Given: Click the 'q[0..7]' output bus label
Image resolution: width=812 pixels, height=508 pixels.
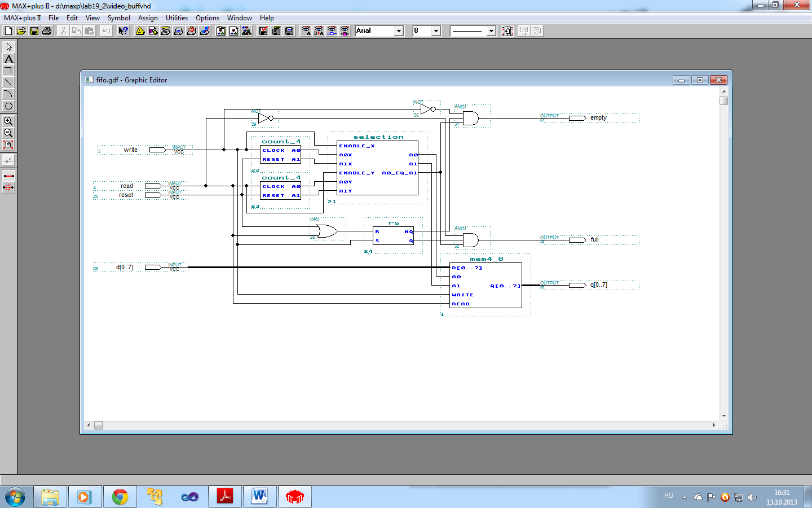Looking at the screenshot, I should click(599, 285).
